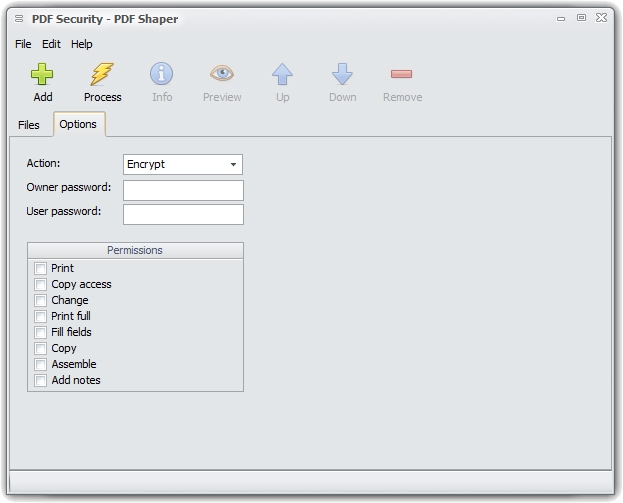Toggle the Assemble permission checkbox
The height and width of the screenshot is (503, 623).
pos(40,364)
